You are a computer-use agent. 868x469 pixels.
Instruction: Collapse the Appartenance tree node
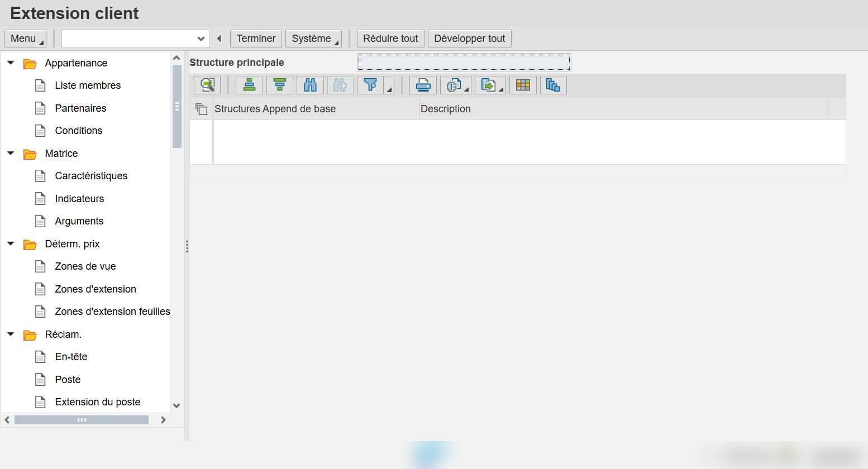point(11,63)
